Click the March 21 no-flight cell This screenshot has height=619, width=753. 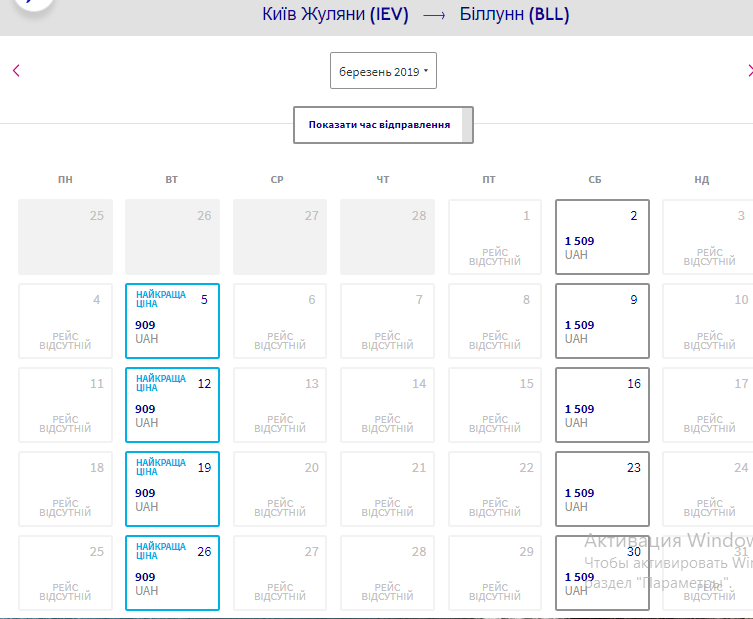(387, 489)
